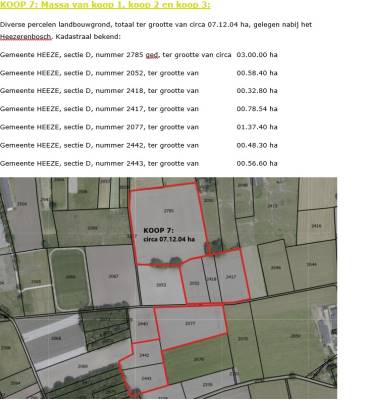This screenshot has width=369, height=400.
Task: Click the "Kadastraal bekend:" text
Action: coord(88,36)
